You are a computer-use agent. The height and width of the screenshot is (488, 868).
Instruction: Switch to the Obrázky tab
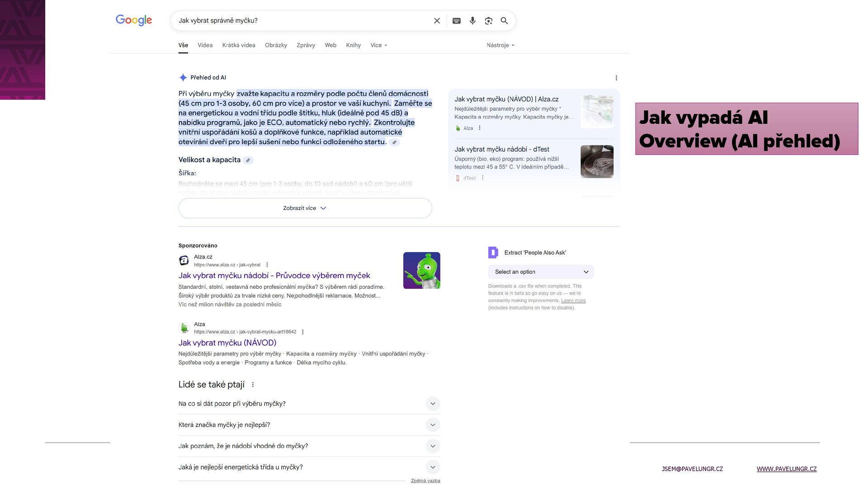click(276, 45)
